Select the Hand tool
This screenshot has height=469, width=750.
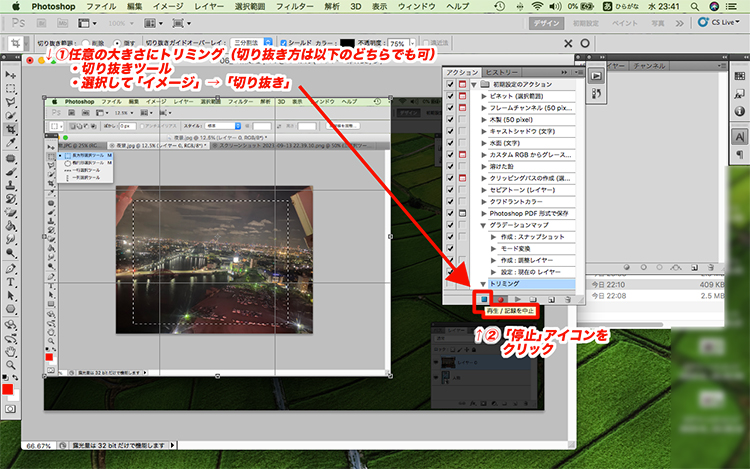11,352
